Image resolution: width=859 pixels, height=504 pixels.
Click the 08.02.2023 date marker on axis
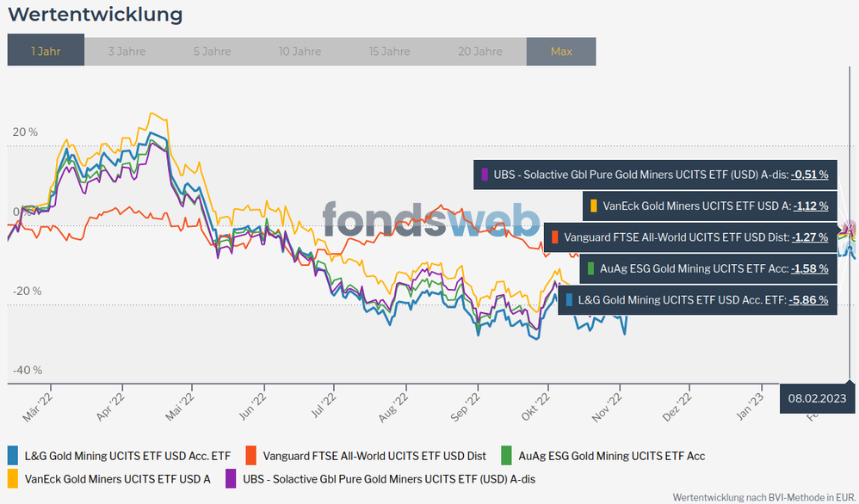[819, 397]
